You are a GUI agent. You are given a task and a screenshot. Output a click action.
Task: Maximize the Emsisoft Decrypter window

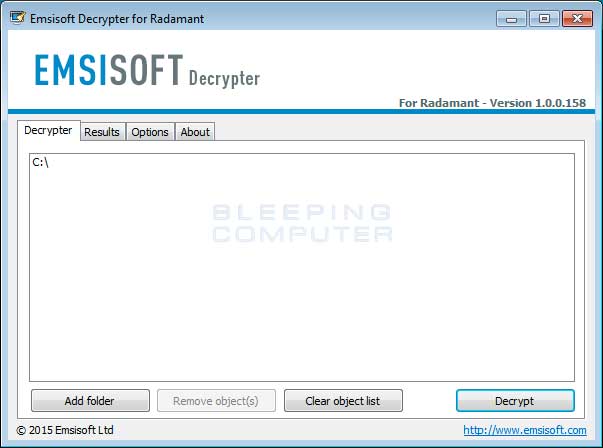tap(544, 18)
